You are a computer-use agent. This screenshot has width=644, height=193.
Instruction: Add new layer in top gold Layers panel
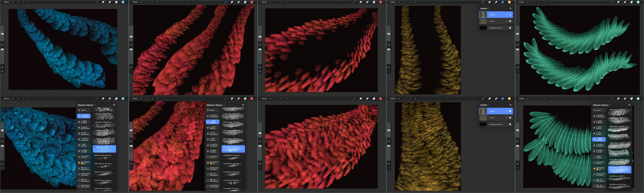(511, 8)
